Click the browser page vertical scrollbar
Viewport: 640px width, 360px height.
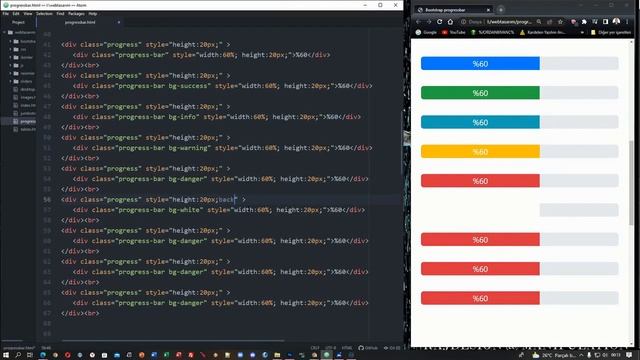631,182
